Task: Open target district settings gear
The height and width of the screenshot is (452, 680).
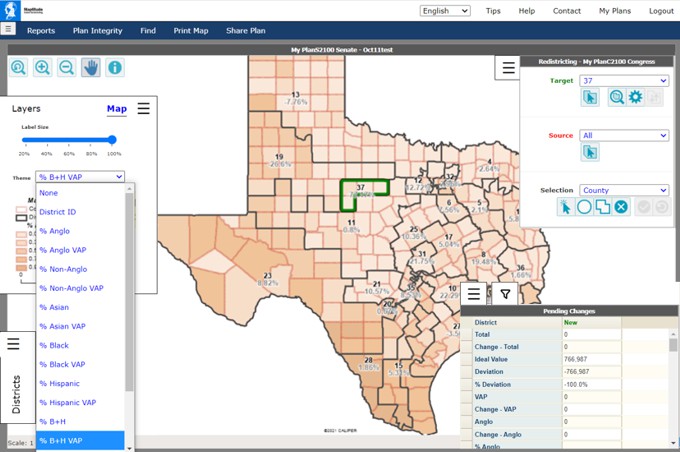Action: pyautogui.click(x=635, y=97)
